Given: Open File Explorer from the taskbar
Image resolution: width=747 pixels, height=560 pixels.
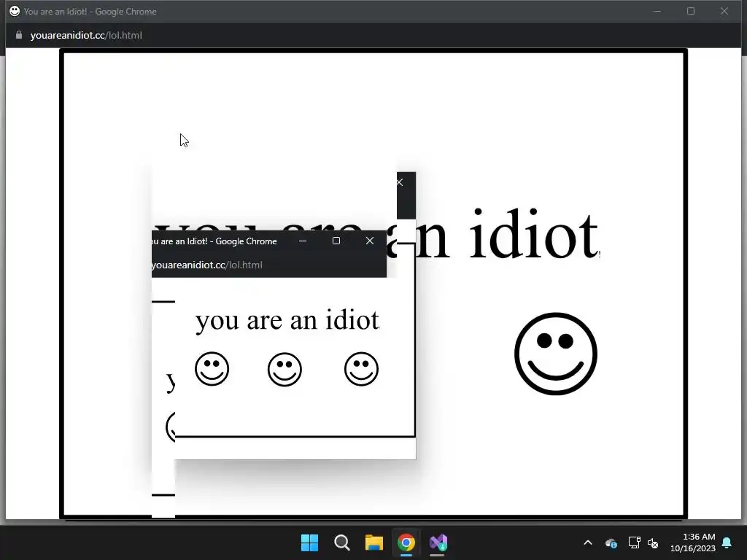Looking at the screenshot, I should [374, 542].
